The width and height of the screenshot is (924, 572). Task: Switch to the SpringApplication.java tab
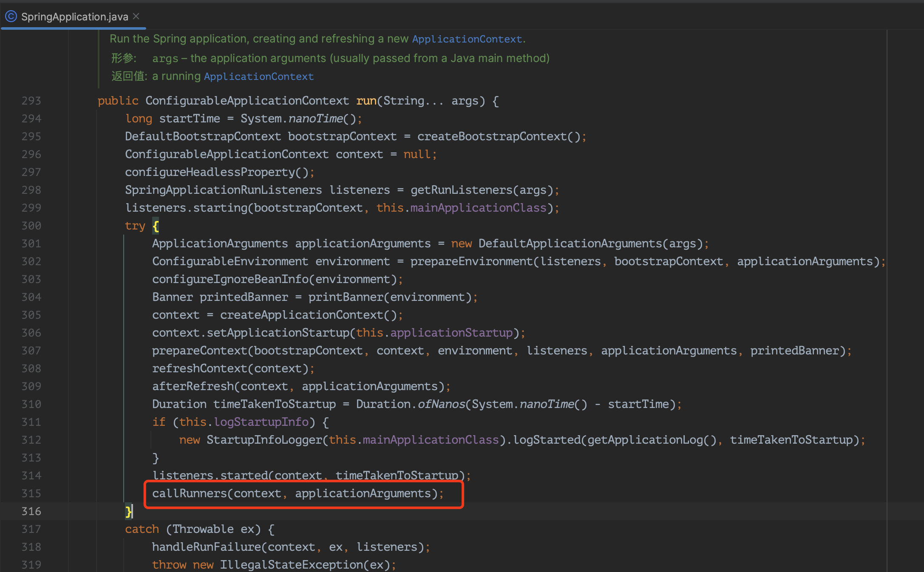click(72, 17)
